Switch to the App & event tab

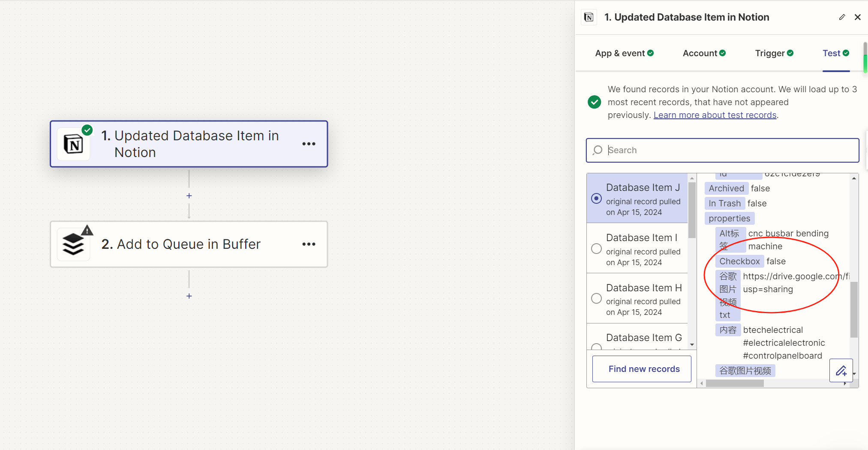624,53
